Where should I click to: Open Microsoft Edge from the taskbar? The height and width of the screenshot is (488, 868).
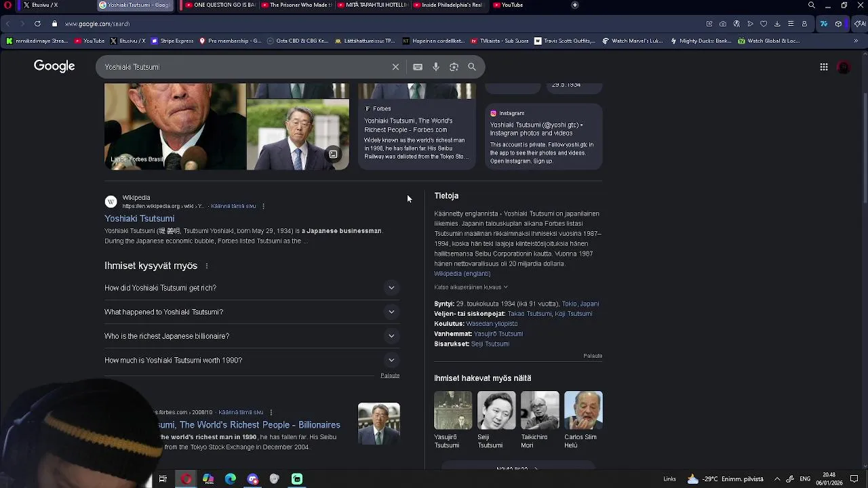click(x=231, y=479)
